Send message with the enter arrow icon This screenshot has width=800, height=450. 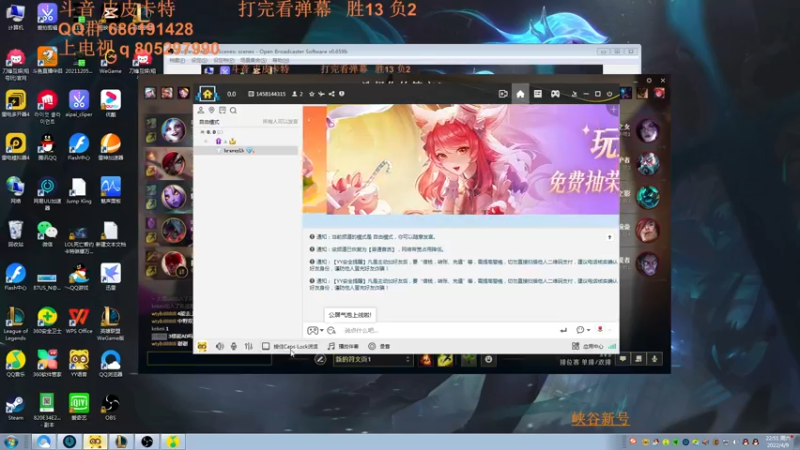(563, 331)
